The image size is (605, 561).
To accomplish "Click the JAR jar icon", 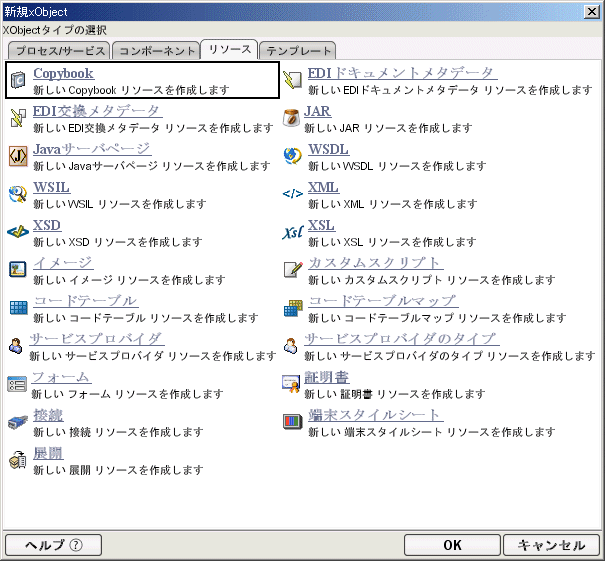I will [291, 118].
